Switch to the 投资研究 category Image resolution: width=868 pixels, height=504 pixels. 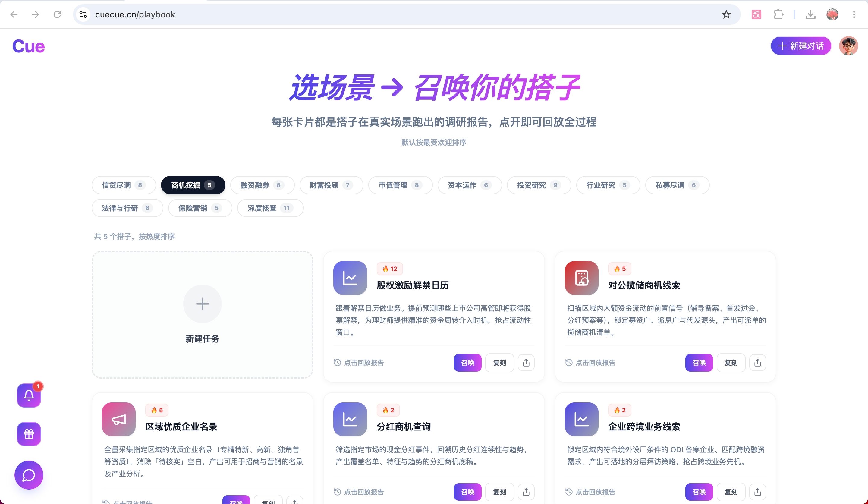539,185
